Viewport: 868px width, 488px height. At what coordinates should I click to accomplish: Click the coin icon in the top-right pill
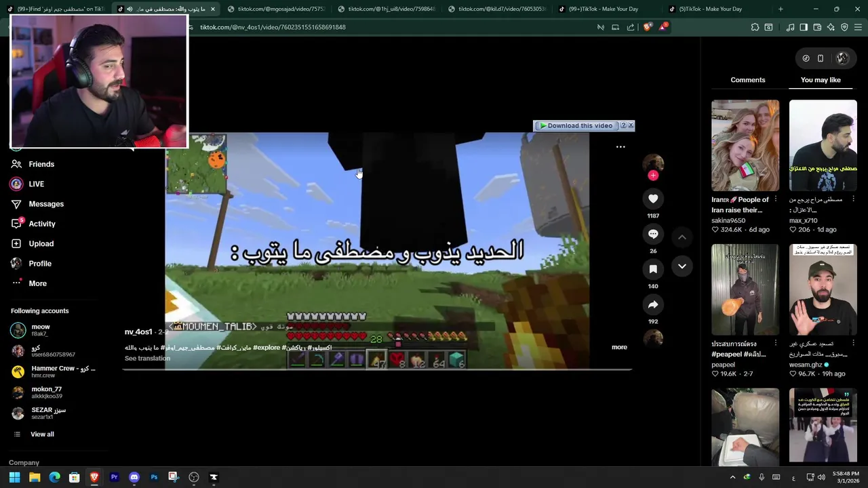806,58
